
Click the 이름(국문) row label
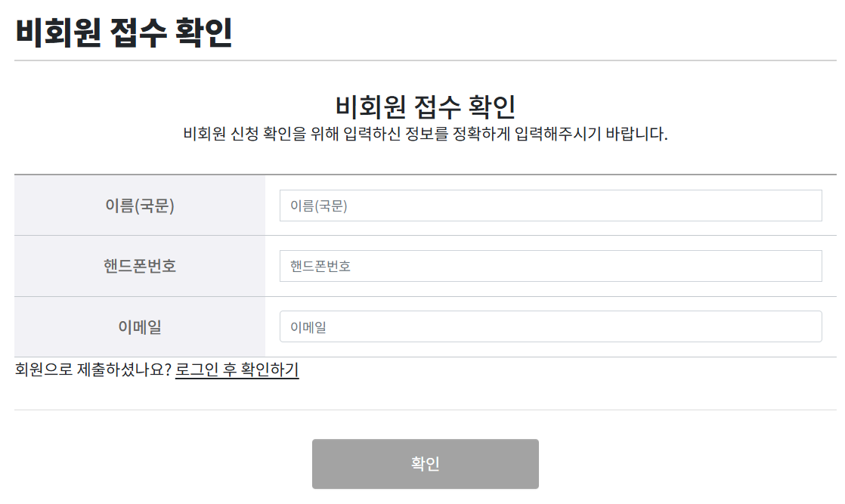(x=140, y=206)
